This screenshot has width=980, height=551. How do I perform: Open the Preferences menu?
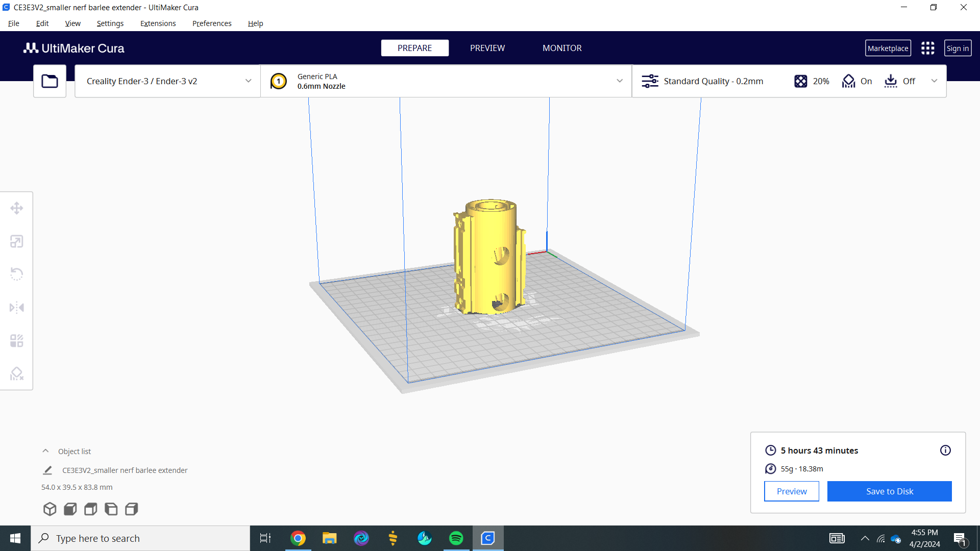coord(212,23)
